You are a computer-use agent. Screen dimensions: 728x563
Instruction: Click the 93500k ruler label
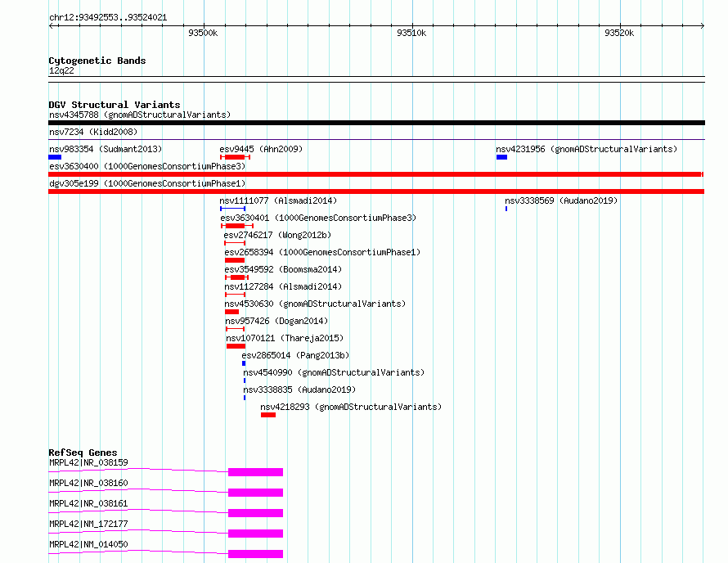tap(203, 33)
